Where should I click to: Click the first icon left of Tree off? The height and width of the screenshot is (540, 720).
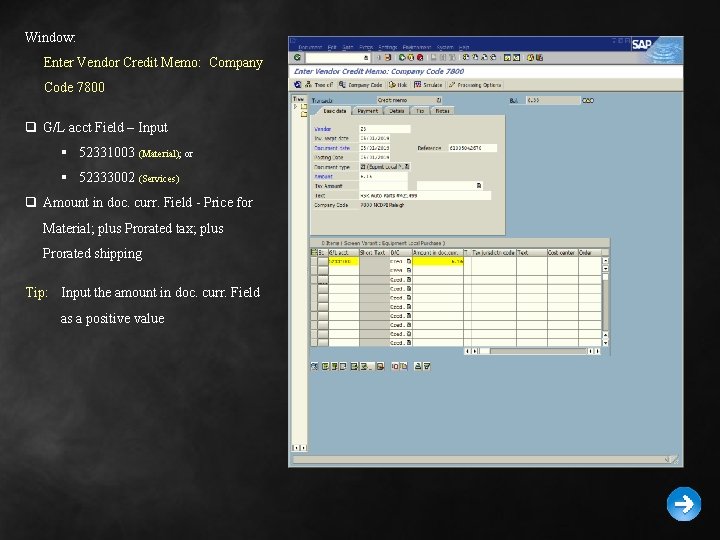pos(298,84)
